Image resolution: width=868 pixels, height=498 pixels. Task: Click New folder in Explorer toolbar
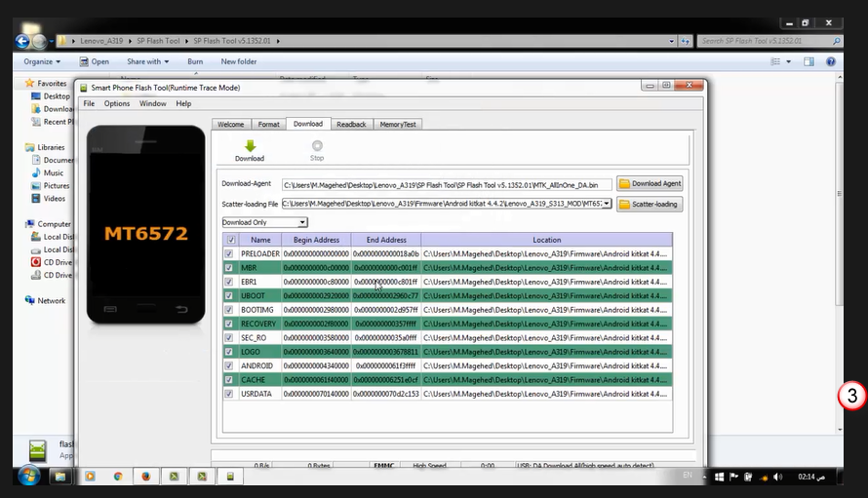point(239,61)
